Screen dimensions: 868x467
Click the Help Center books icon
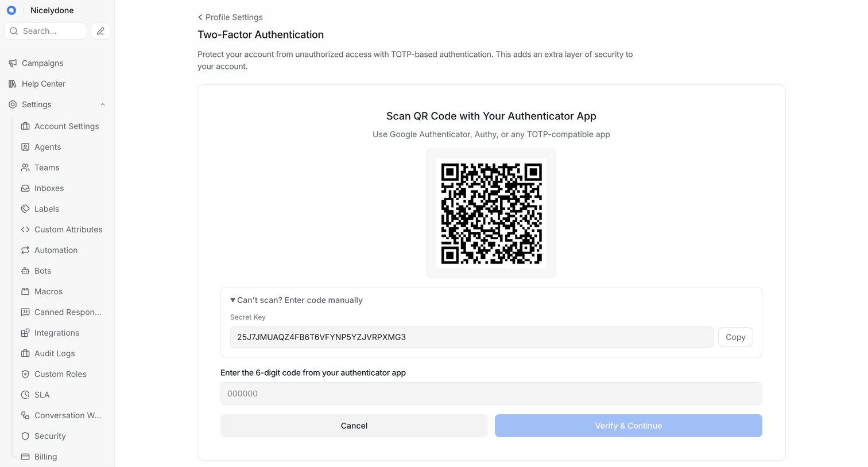tap(13, 84)
